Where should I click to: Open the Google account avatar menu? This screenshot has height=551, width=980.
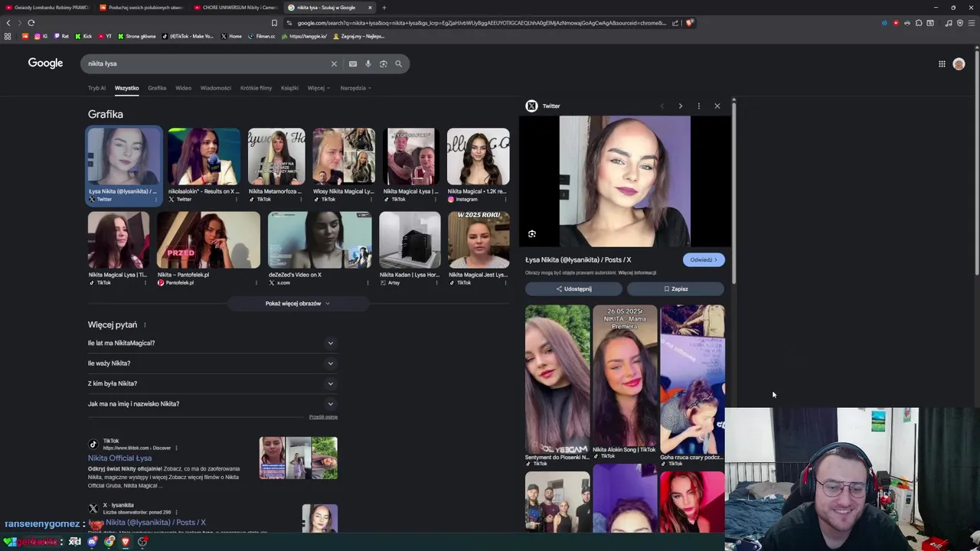point(959,64)
